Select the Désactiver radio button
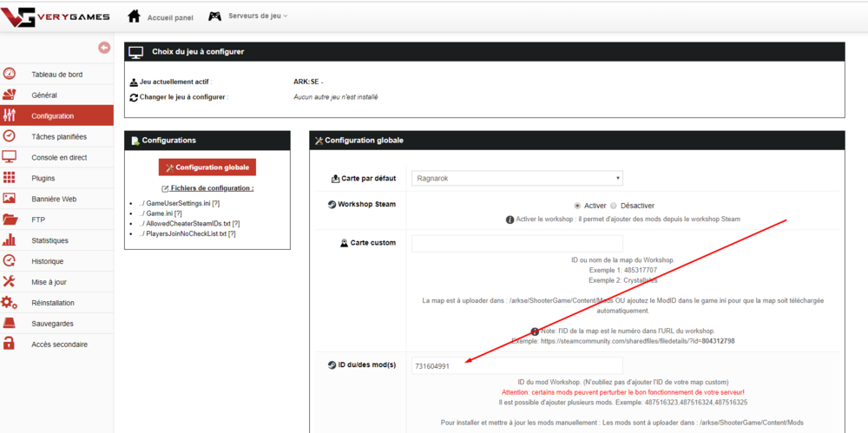Viewport: 868px width, 433px height. (614, 206)
